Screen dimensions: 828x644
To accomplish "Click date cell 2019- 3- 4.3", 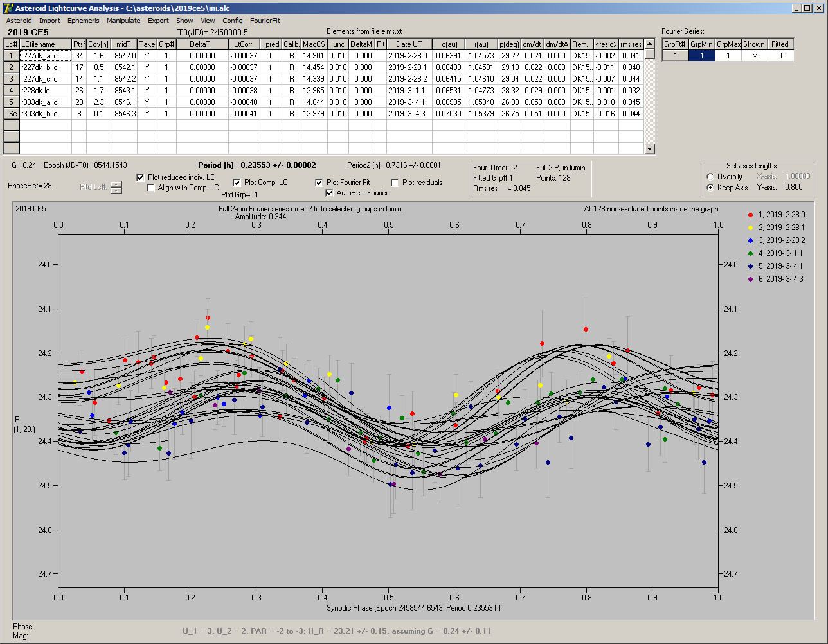I will coord(409,114).
